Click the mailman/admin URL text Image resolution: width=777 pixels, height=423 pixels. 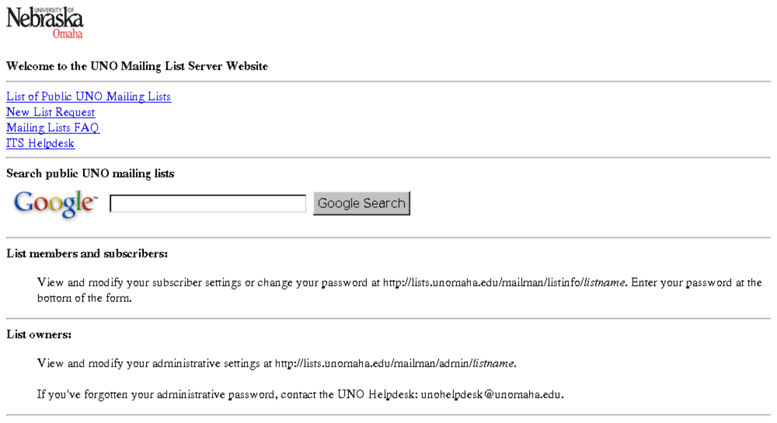[395, 364]
